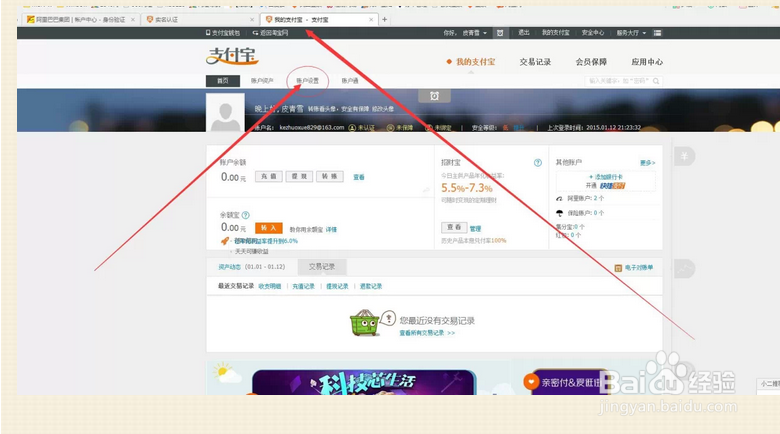
Task: Click the 收支明细 link
Action: [x=270, y=286]
